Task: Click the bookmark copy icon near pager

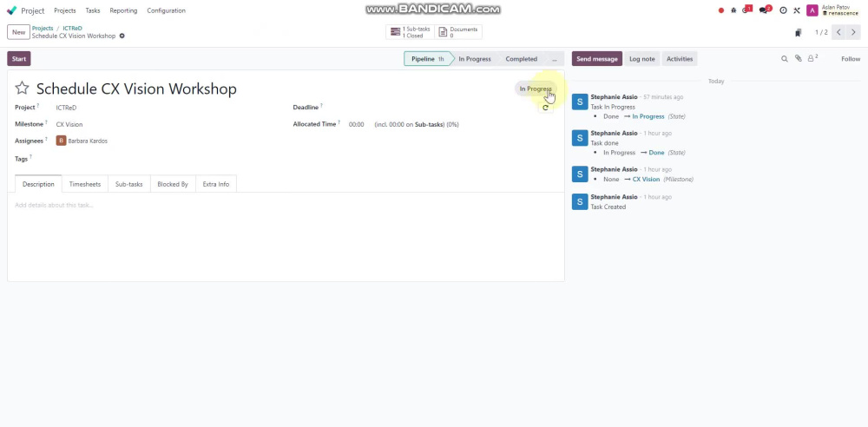Action: [798, 33]
